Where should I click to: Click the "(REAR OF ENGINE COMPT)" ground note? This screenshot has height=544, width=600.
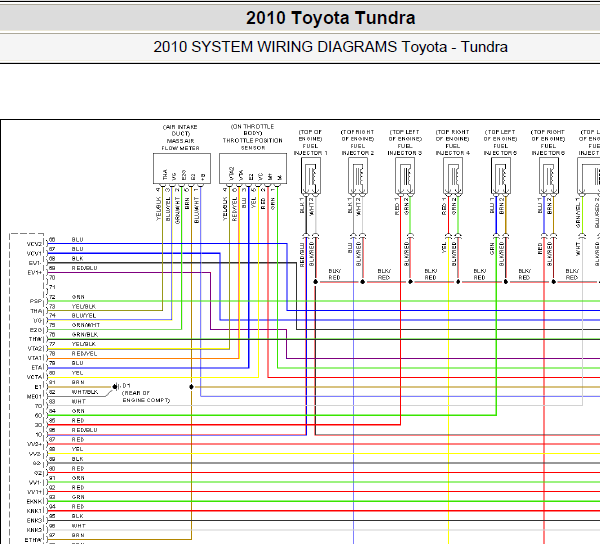pyautogui.click(x=146, y=396)
